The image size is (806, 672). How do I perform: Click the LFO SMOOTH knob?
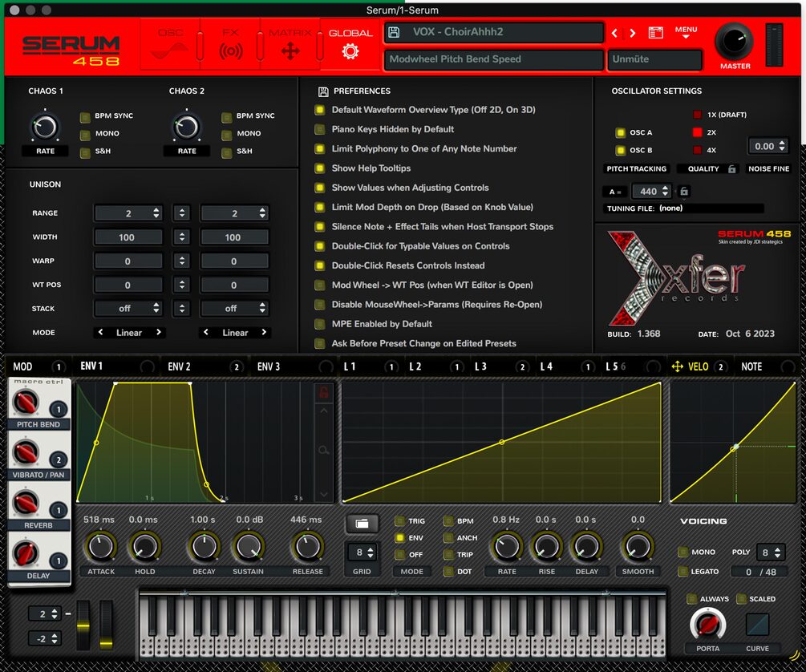point(638,547)
